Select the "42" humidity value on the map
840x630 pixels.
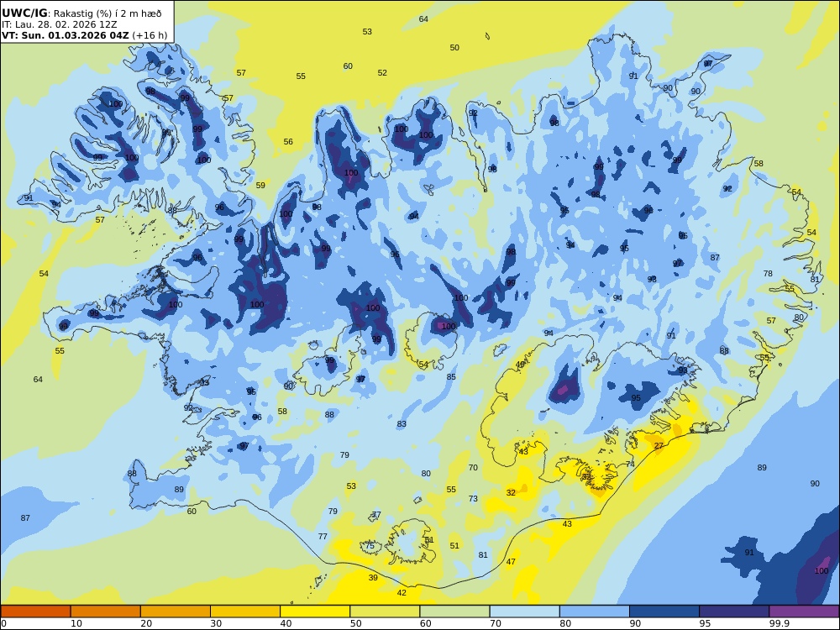[x=402, y=592]
